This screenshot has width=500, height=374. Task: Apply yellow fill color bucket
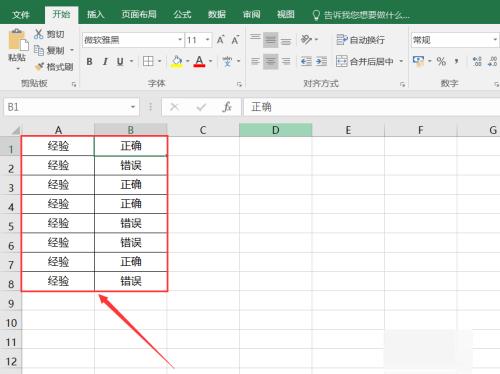coord(177,61)
